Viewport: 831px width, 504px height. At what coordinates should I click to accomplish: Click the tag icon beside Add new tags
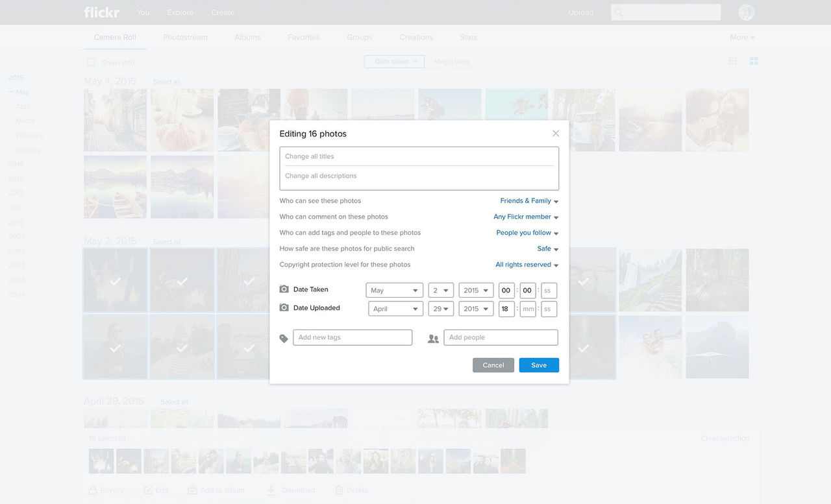[284, 338]
